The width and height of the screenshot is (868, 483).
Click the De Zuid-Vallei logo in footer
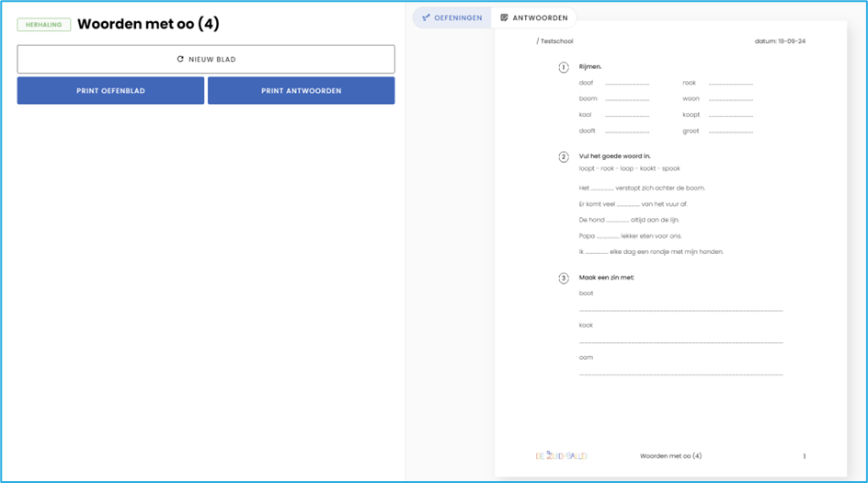pos(561,455)
